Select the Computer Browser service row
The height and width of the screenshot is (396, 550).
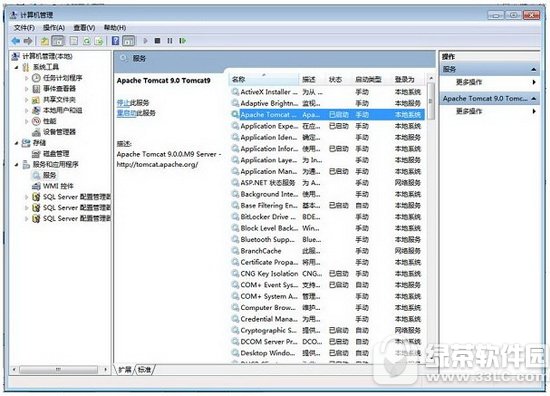point(328,308)
